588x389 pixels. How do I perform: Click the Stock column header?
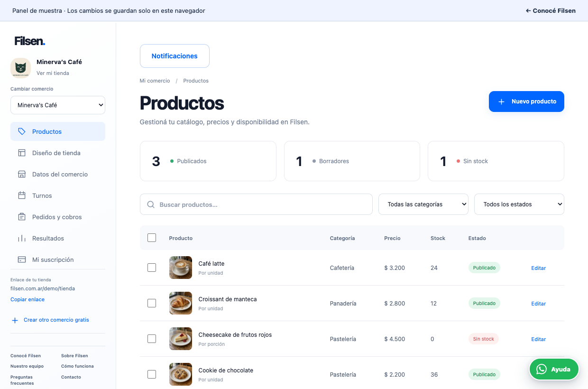tap(438, 238)
